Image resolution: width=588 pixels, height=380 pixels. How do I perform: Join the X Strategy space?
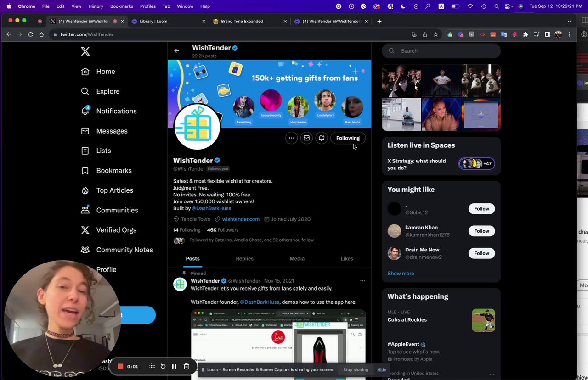pos(441,164)
